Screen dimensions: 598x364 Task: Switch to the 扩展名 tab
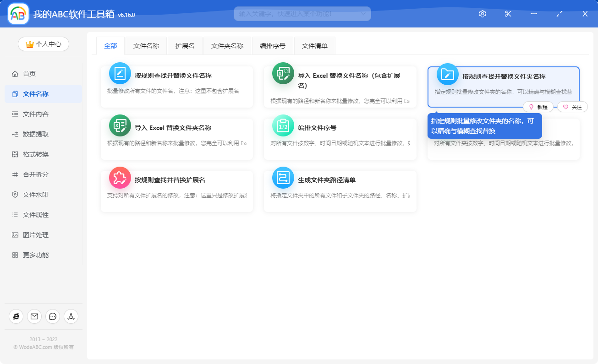coord(185,45)
